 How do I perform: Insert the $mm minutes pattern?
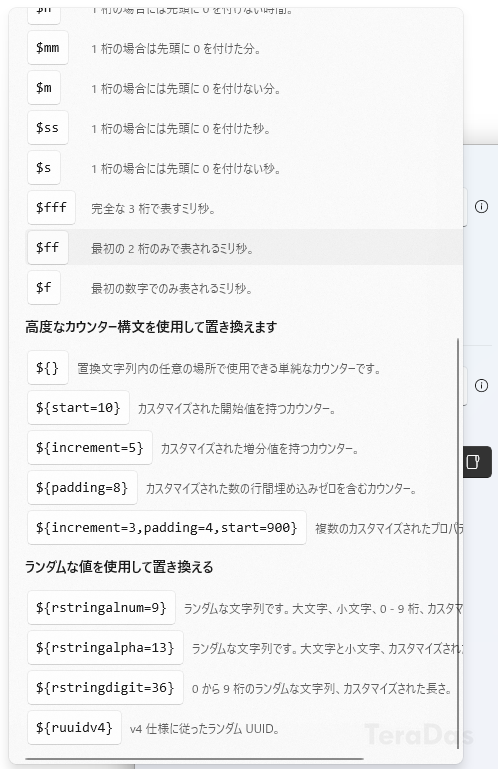click(x=48, y=48)
